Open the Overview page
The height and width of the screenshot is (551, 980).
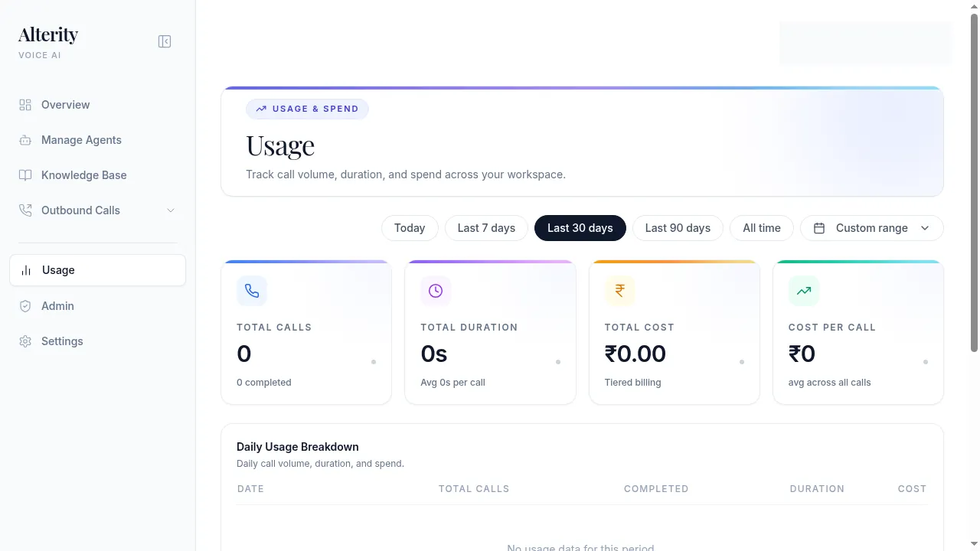pos(97,105)
